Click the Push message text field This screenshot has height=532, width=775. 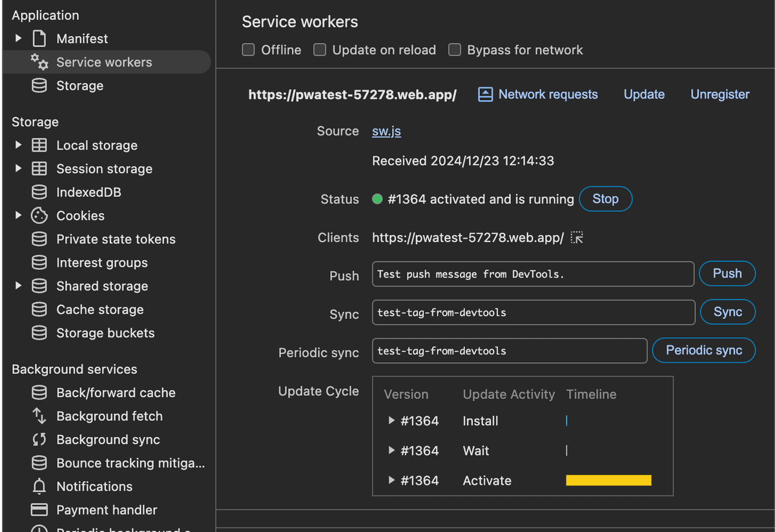pyautogui.click(x=533, y=274)
